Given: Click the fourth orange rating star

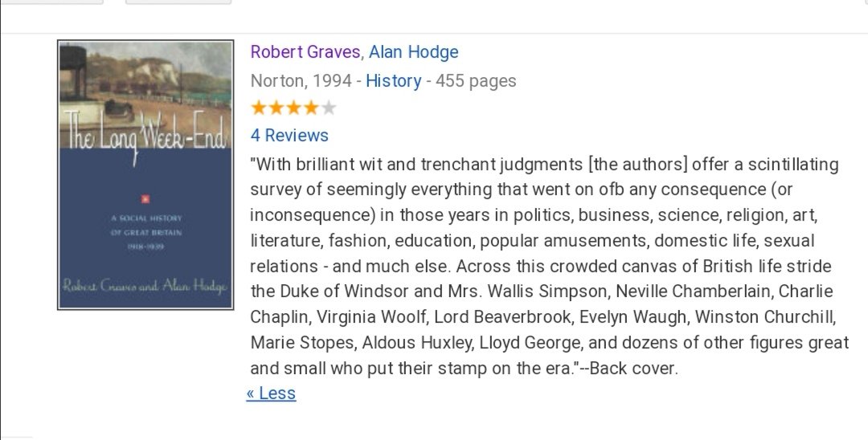Looking at the screenshot, I should pos(311,108).
